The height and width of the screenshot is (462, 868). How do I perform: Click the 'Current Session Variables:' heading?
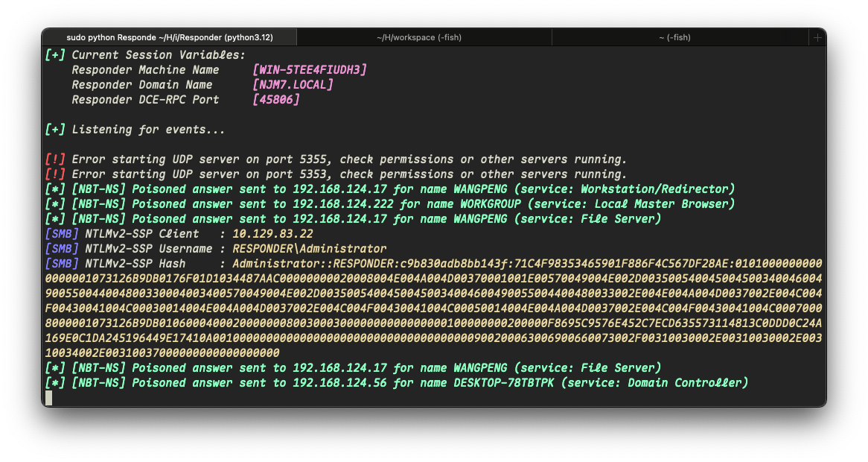pyautogui.click(x=159, y=55)
